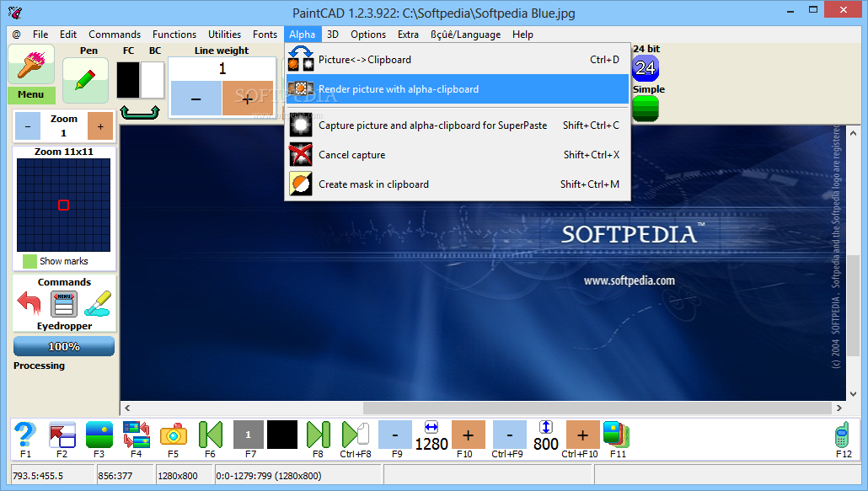
Task: Select the 24 bit color mode icon
Action: pos(645,68)
